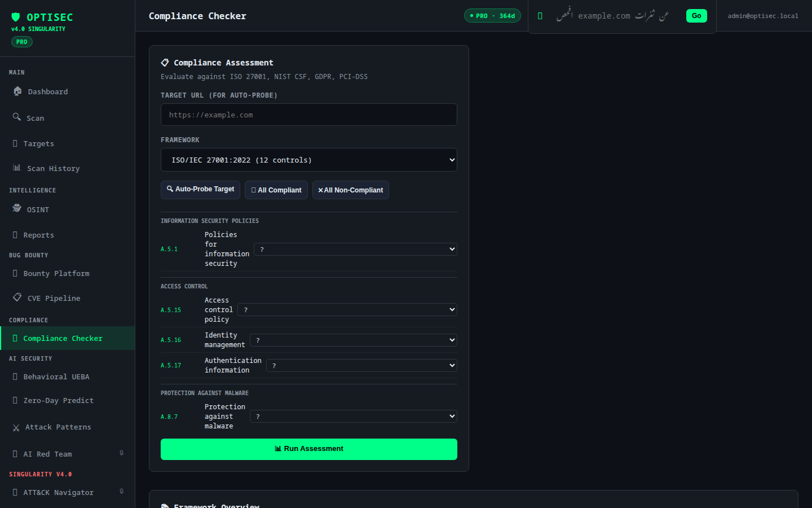
Task: Click the All Non-Compliant button
Action: coord(351,190)
